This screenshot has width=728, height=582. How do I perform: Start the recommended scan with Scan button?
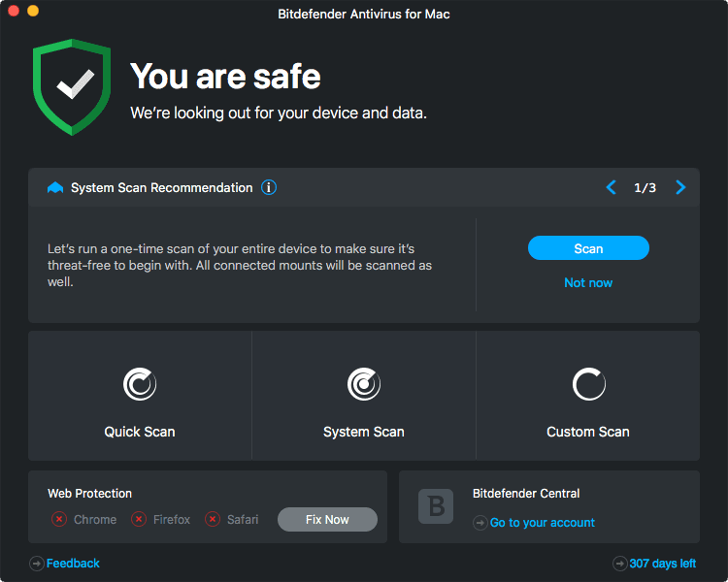click(x=588, y=248)
